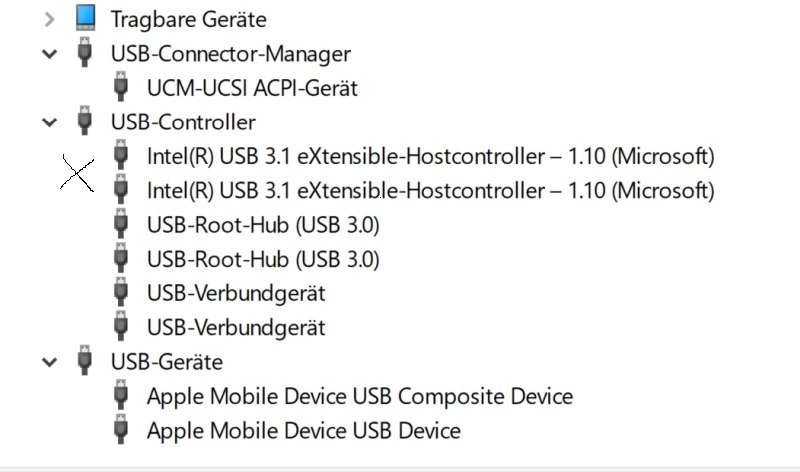
Task: Click the USB-Connector-Manager plug icon
Action: (85, 52)
